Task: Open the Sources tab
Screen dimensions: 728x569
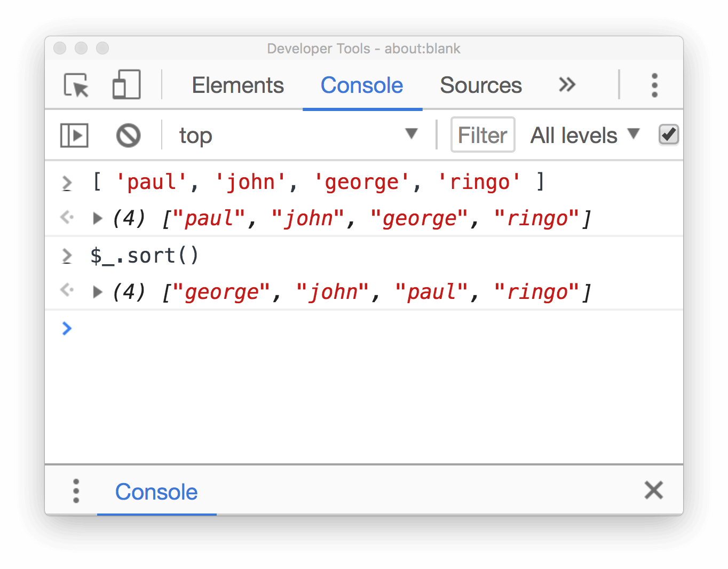Action: (480, 85)
